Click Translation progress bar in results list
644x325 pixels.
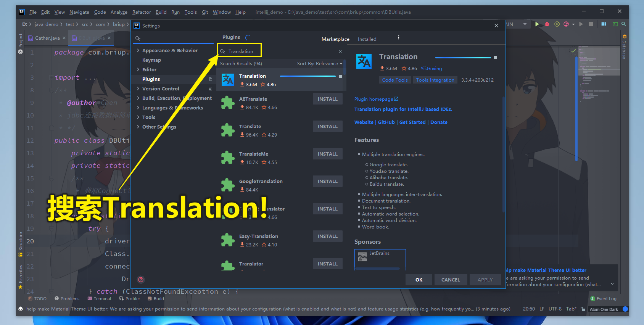pyautogui.click(x=308, y=76)
